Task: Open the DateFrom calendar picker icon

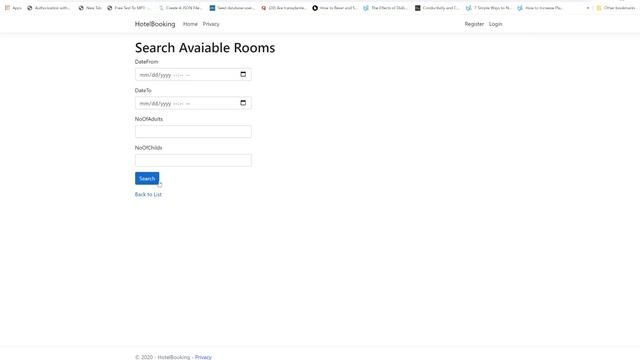Action: 243,74
